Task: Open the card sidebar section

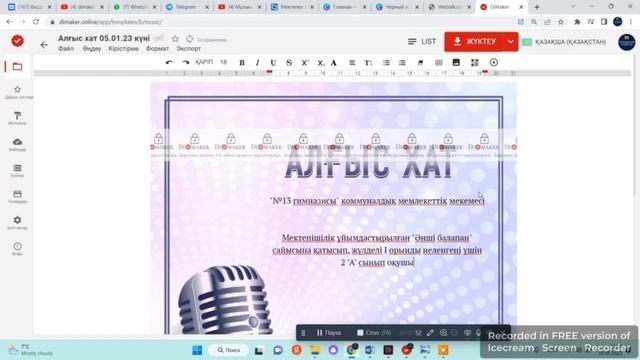Action: [x=17, y=197]
